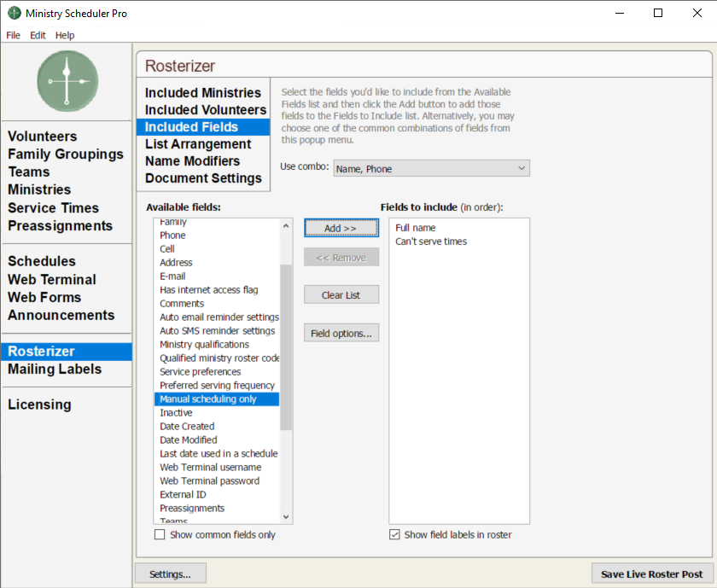The image size is (717, 588).
Task: Navigate to Volunteers in the sidebar
Action: (43, 137)
